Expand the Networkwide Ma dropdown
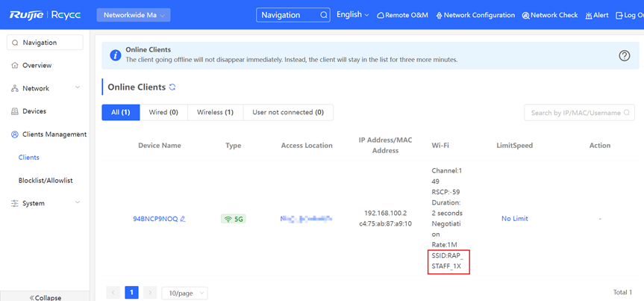The height and width of the screenshot is (301, 644). tap(134, 15)
